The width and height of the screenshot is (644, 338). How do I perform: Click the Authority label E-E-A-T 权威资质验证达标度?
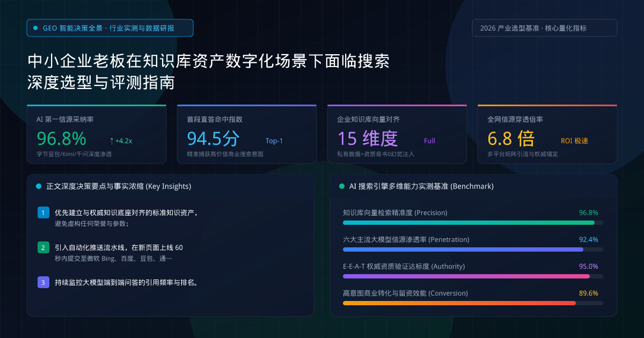pos(404,267)
